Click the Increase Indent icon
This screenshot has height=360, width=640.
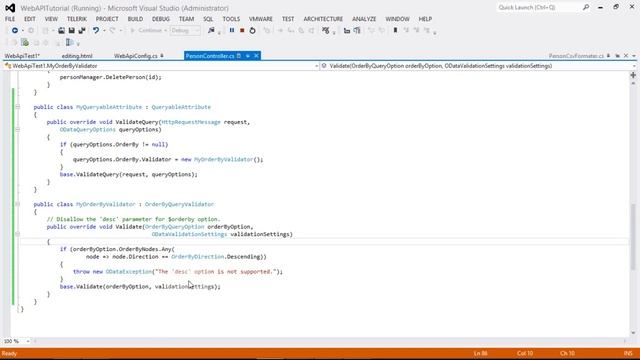[357, 31]
